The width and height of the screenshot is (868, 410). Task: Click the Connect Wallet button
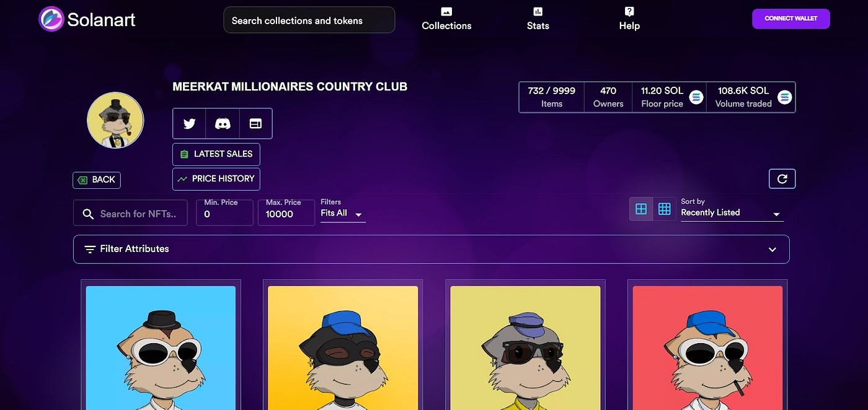791,19
